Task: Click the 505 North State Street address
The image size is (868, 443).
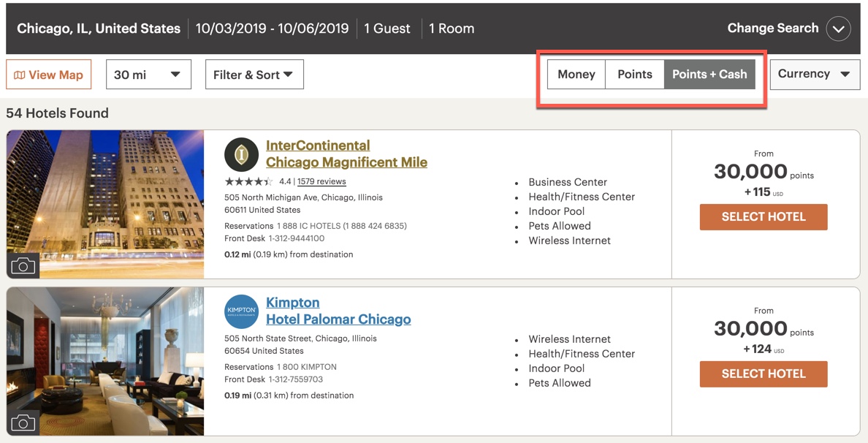Action: pos(300,344)
